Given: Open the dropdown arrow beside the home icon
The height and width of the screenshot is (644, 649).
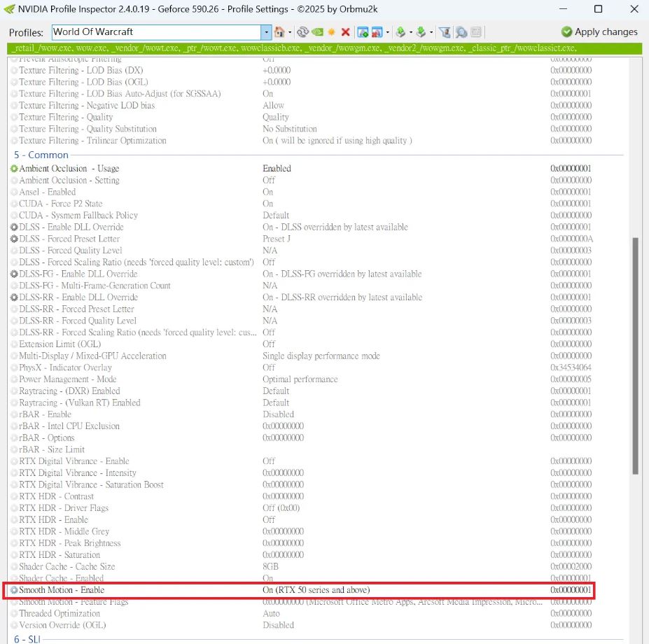Looking at the screenshot, I should (x=289, y=32).
